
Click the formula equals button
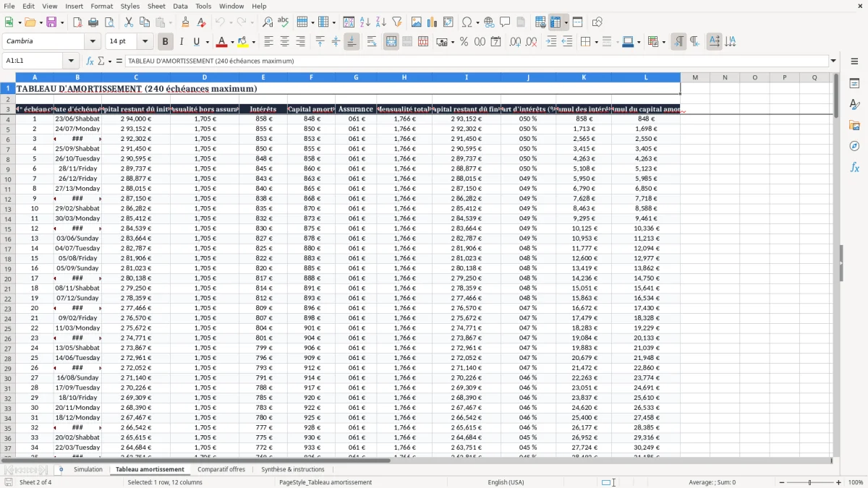(x=119, y=61)
